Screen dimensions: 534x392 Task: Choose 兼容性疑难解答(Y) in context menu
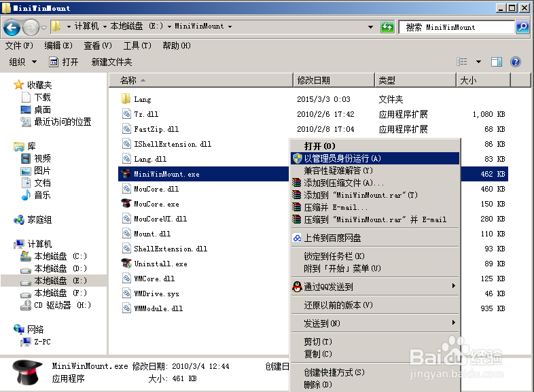375,171
